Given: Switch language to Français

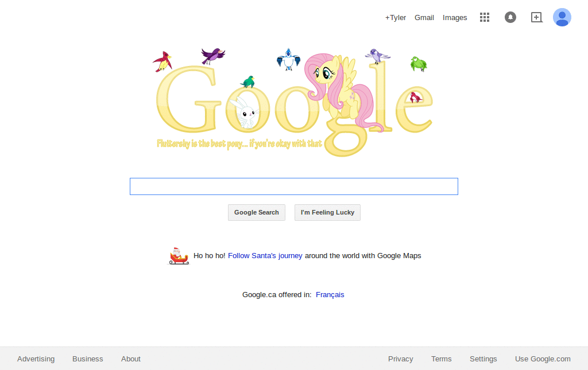Looking at the screenshot, I should (x=330, y=295).
